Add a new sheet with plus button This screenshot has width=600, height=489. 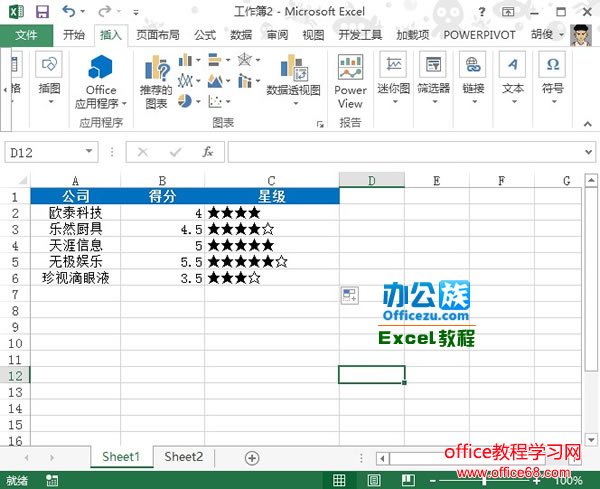click(x=252, y=458)
